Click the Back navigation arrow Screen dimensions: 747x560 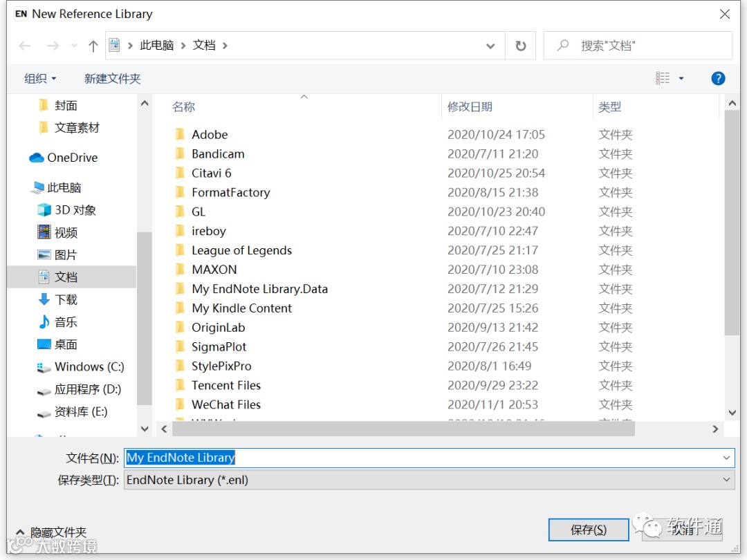25,46
